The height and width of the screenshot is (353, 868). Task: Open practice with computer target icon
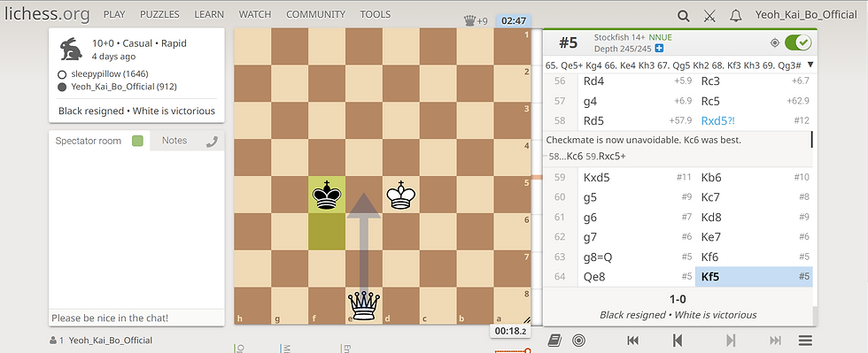[x=579, y=341]
